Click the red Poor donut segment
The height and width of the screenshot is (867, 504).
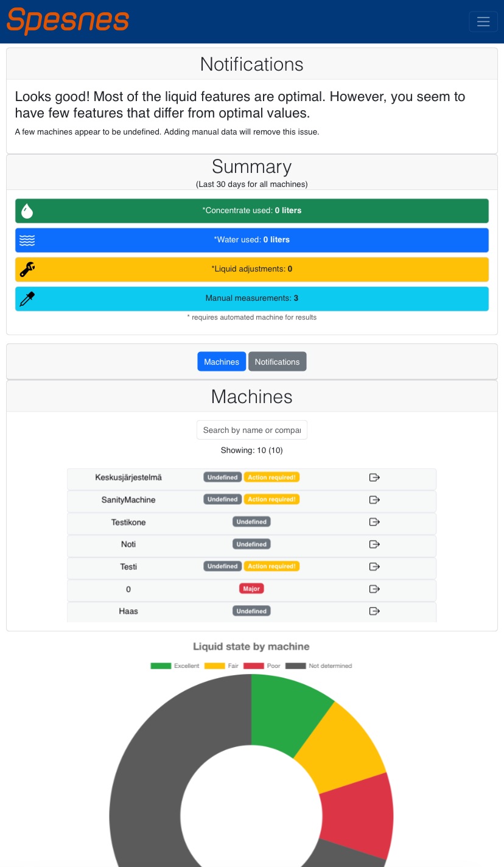coord(359,816)
